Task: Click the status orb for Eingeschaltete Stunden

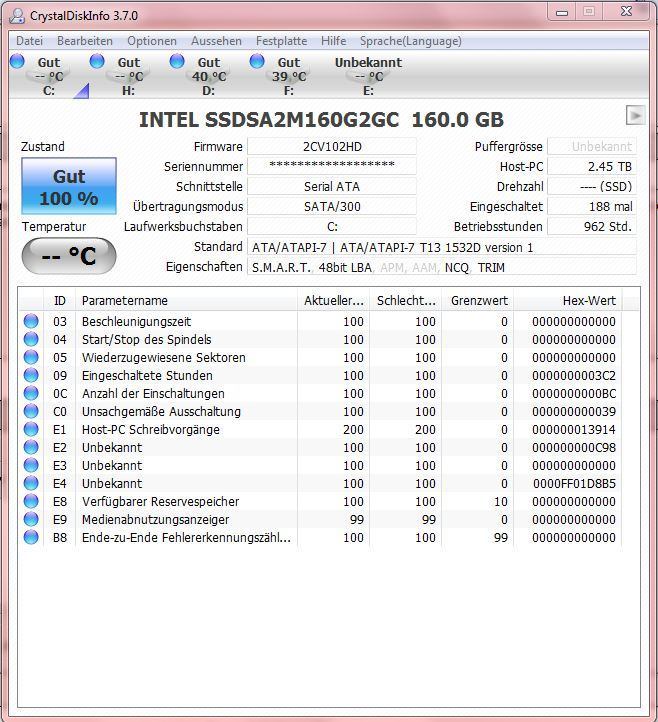Action: coord(31,375)
